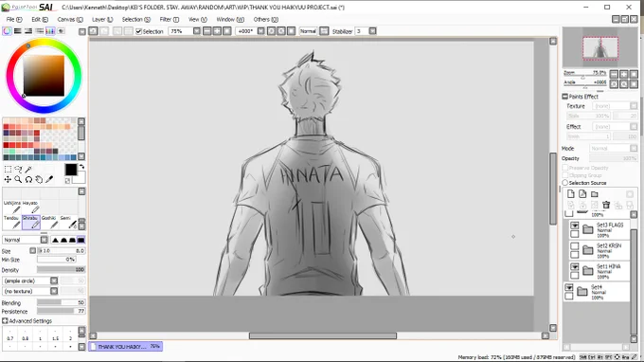The height and width of the screenshot is (362, 644).
Task: Choose the Hayato brush preset
Action: (31, 207)
